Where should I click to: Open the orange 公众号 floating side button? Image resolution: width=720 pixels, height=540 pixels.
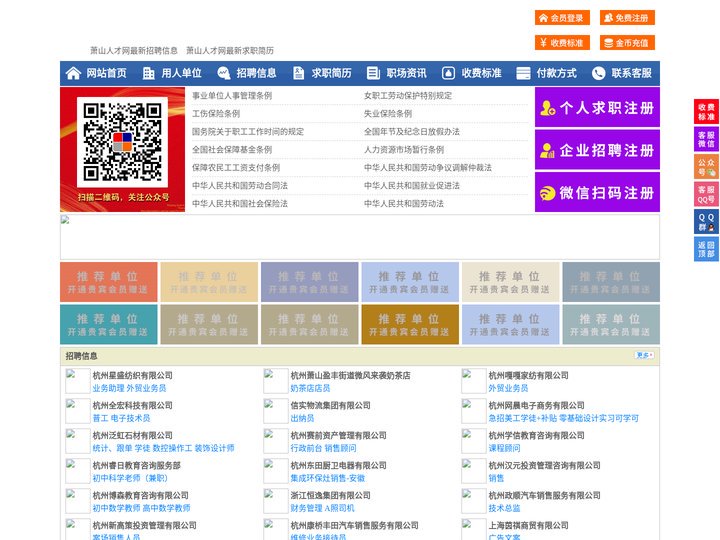706,166
